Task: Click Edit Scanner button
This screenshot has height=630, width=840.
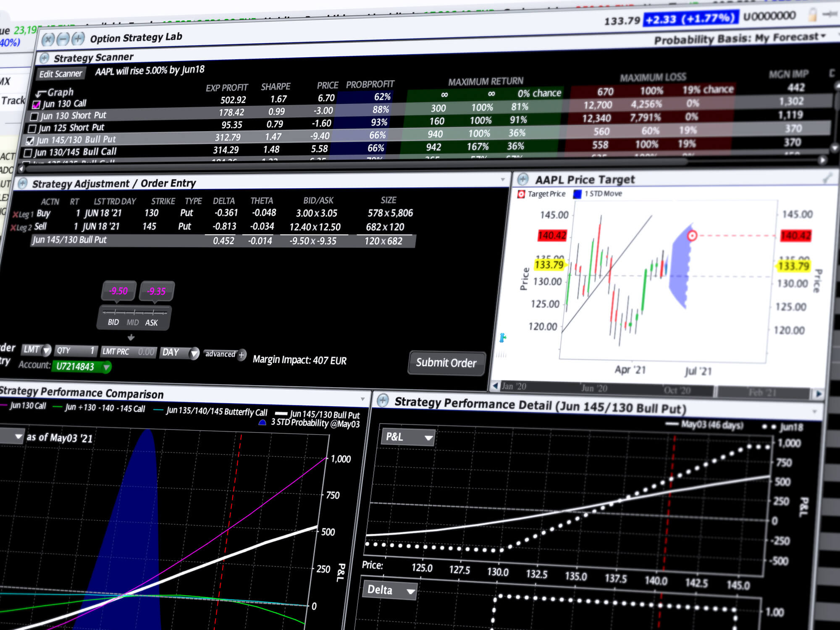Action: pyautogui.click(x=60, y=74)
